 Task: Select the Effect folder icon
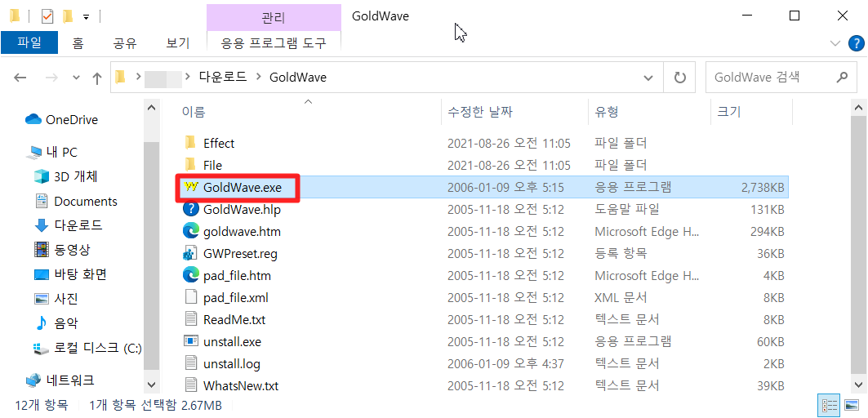click(x=191, y=144)
